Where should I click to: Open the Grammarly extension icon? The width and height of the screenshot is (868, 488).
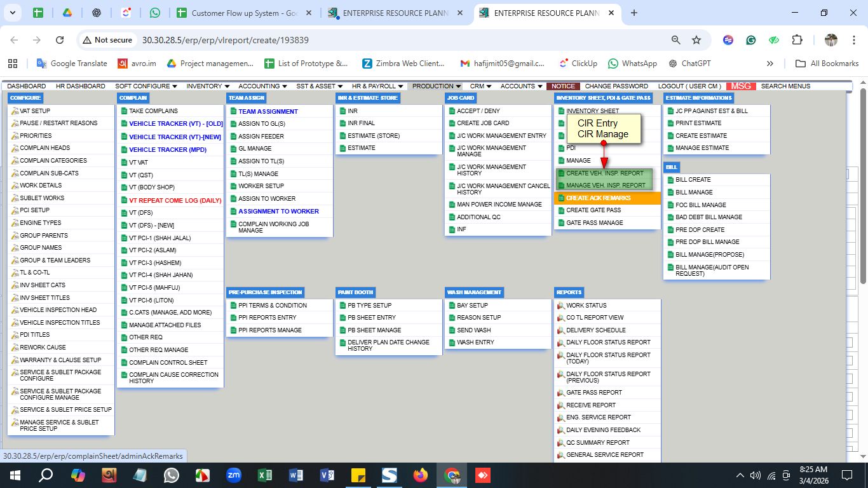[751, 40]
